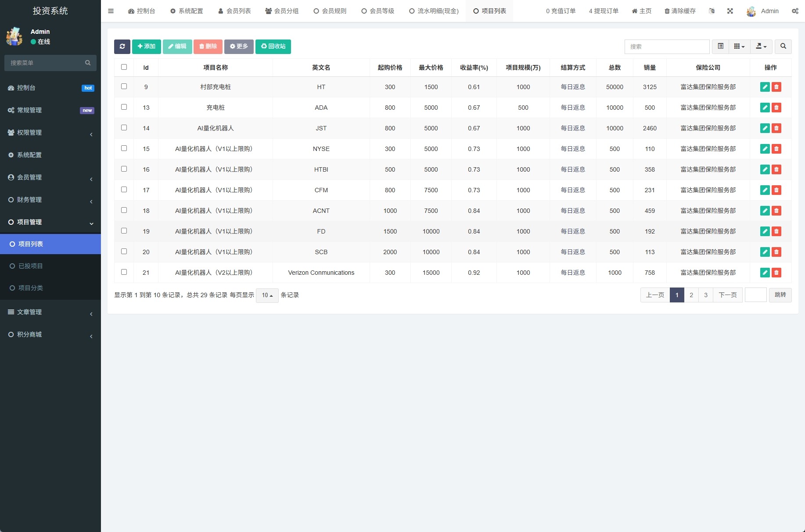Click the hamburger menu toggle icon
The width and height of the screenshot is (805, 532).
pyautogui.click(x=111, y=11)
